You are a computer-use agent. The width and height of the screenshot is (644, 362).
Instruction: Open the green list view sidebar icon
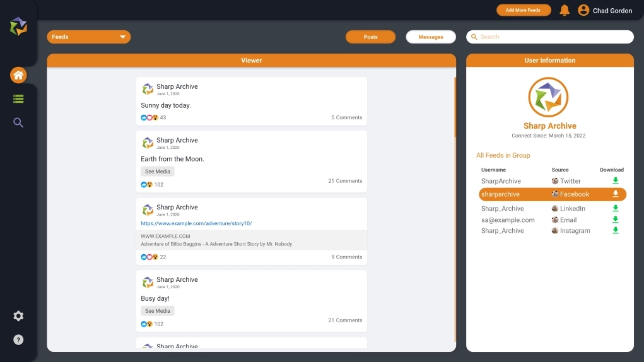18,99
